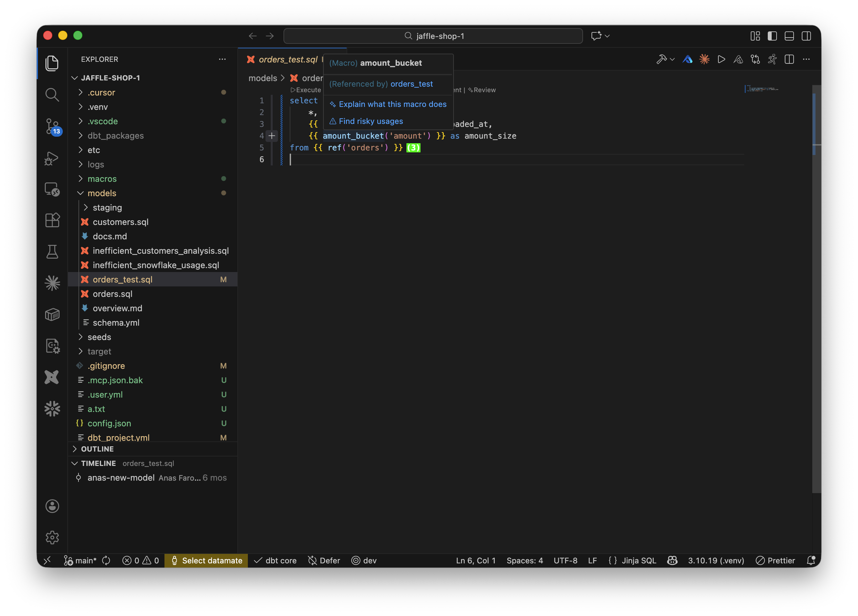The height and width of the screenshot is (616, 858).
Task: Click the notifications bell in the status bar
Action: click(x=810, y=560)
